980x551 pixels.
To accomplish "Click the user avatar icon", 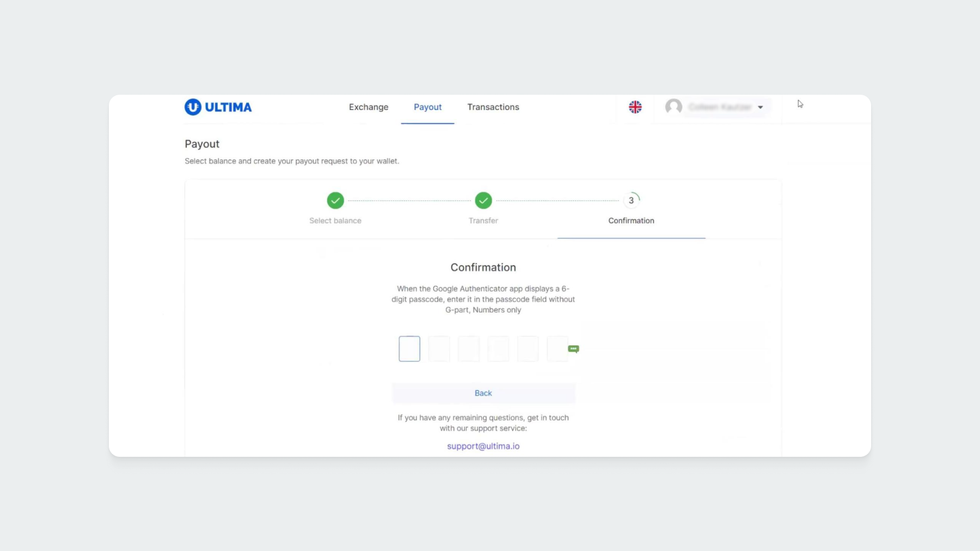I will point(673,107).
